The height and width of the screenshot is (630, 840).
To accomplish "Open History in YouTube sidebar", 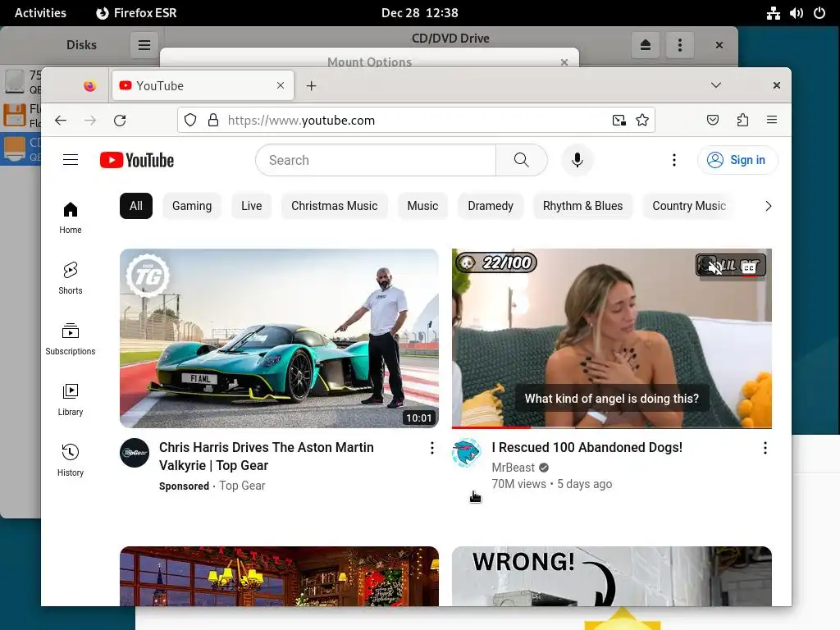I will click(x=71, y=460).
